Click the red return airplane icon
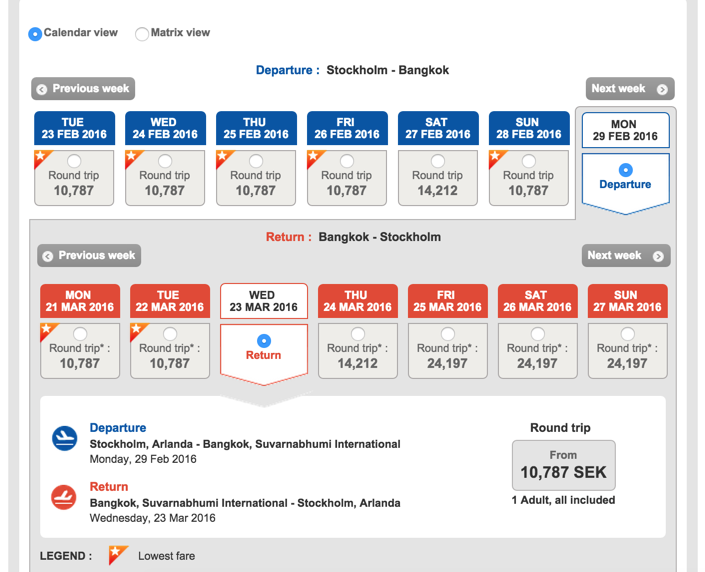Viewport: 705px width, 572px height. (x=65, y=496)
